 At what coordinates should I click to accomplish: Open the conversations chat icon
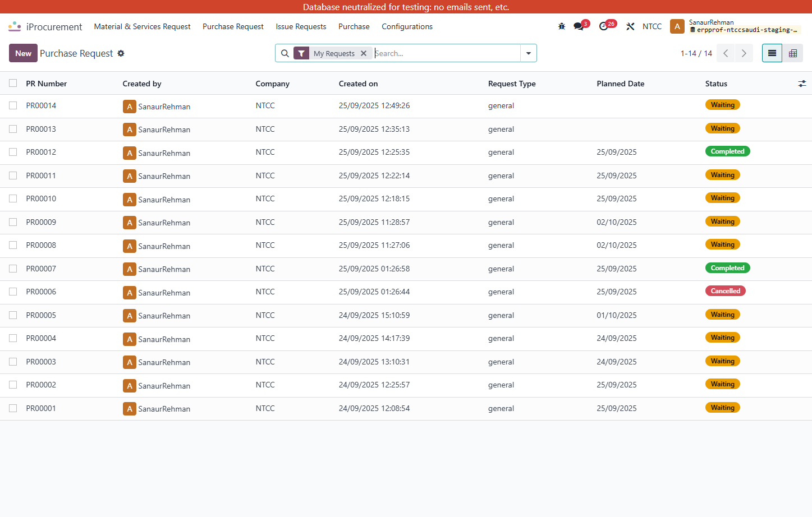[x=579, y=26]
